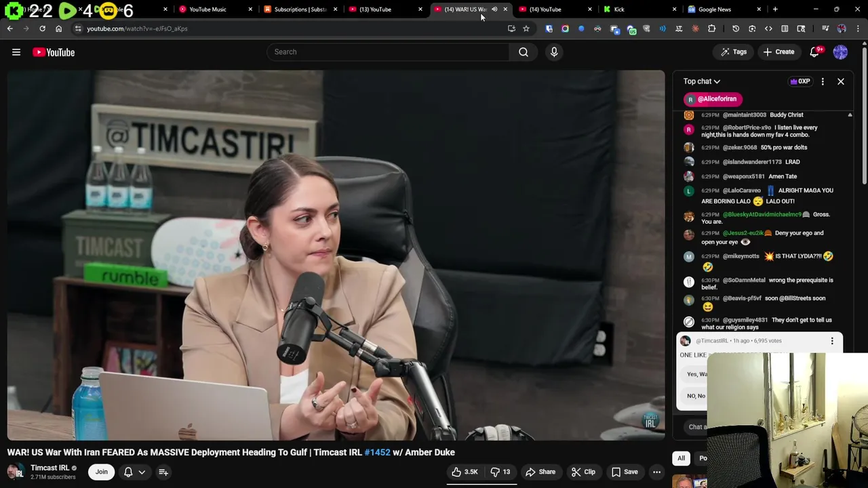The image size is (868, 488).
Task: Open the YouTube account avatar menu
Action: coord(840,52)
